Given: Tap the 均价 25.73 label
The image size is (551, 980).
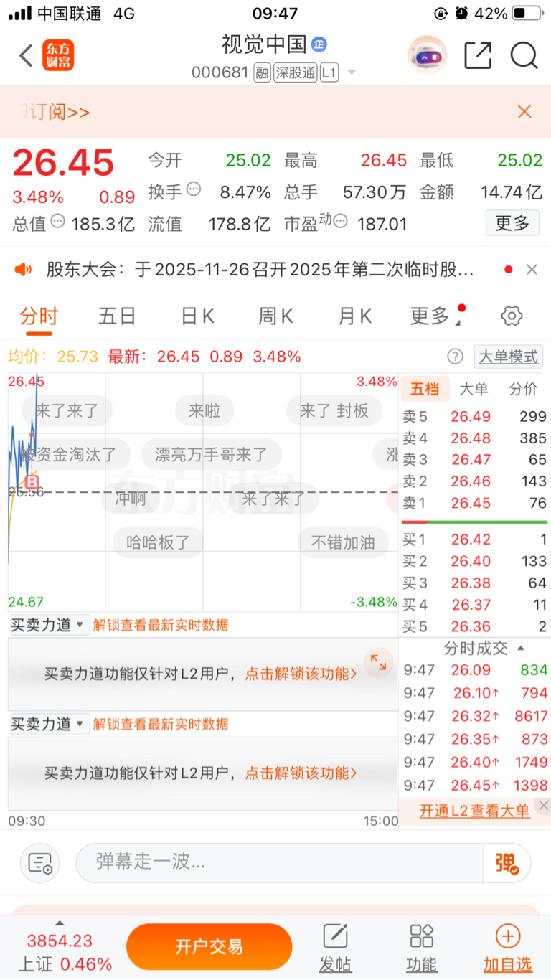Looking at the screenshot, I should (x=52, y=357).
